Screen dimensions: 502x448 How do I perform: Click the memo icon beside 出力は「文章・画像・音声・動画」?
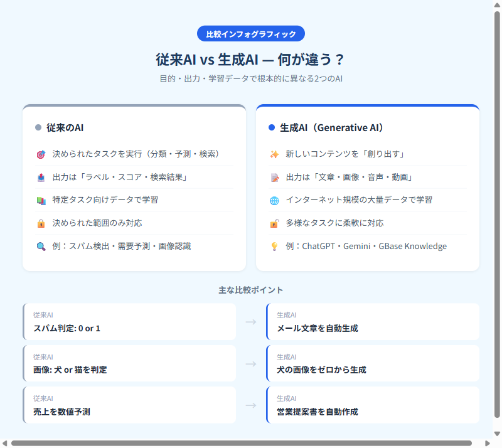tap(274, 177)
